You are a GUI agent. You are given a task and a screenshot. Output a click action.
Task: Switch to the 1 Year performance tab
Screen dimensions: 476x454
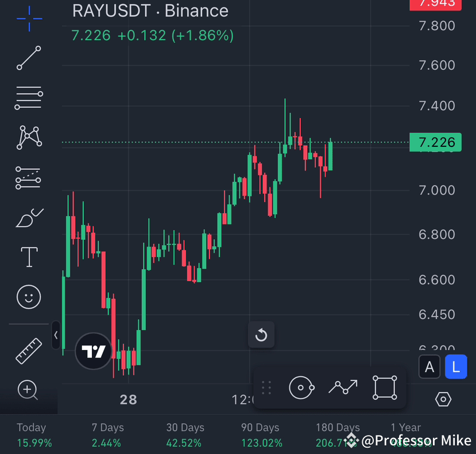[405, 428]
